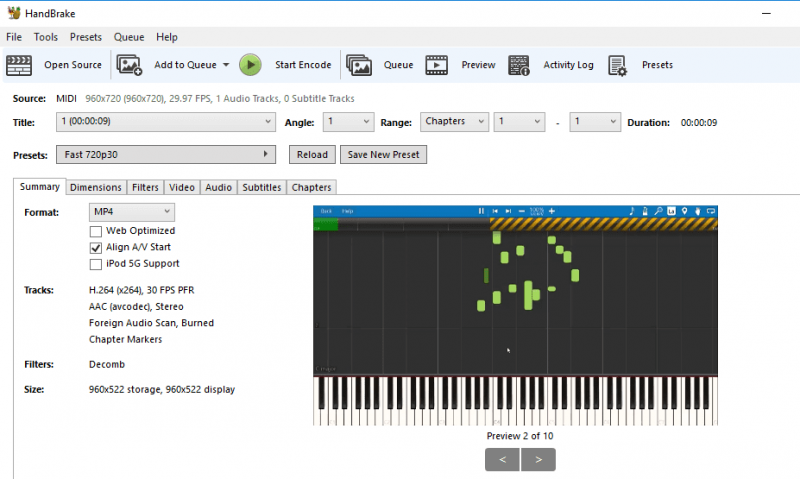Screen dimensions: 800x479
Task: Click the 'Chapter Markers' text
Action: (x=126, y=339)
